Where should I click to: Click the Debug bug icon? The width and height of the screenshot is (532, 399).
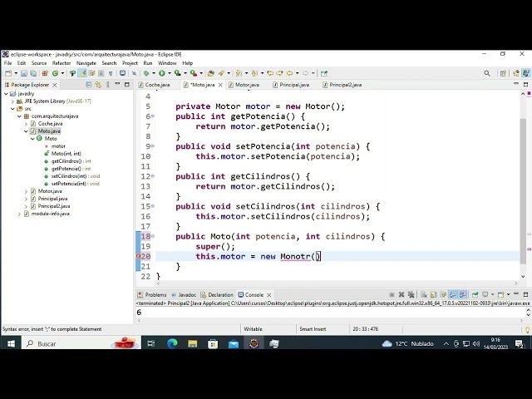147,73
